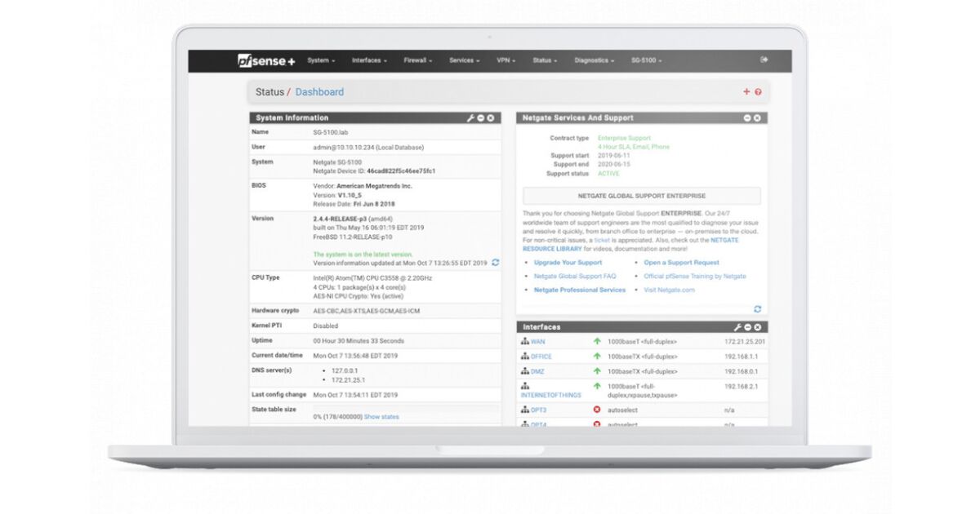
Task: Click the Show states link
Action: point(381,417)
